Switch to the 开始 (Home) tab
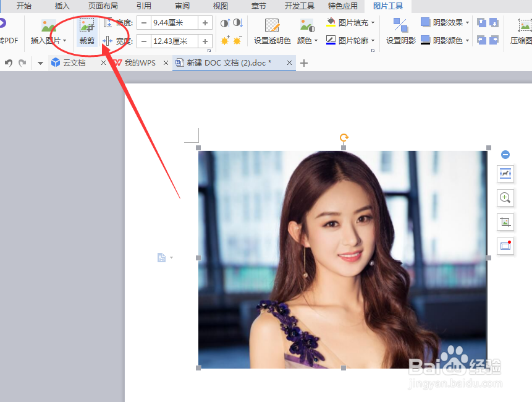 tap(23, 6)
